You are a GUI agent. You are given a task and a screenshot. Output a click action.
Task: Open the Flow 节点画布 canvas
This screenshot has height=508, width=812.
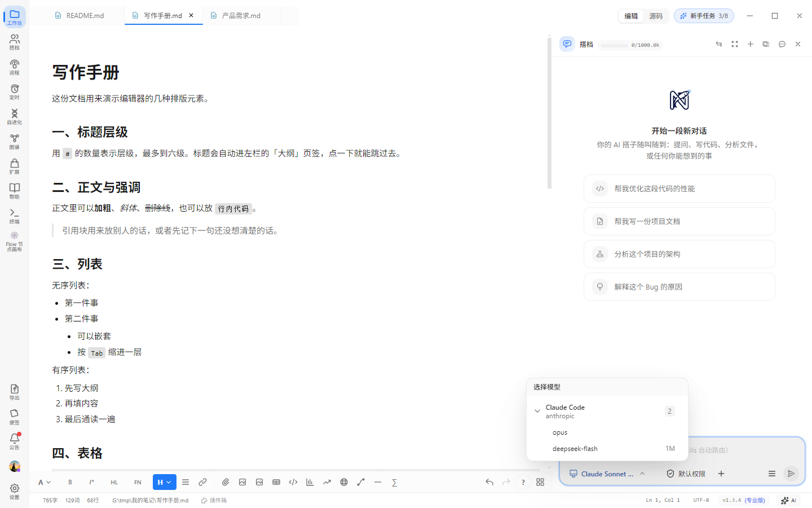(15, 242)
